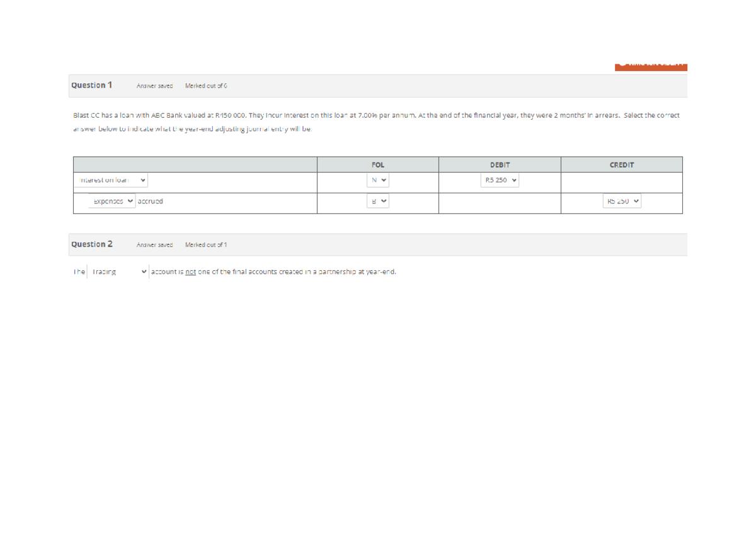Open the 'Expenses' dropdown in the second row
This screenshot has width=756, height=534.
click(112, 202)
